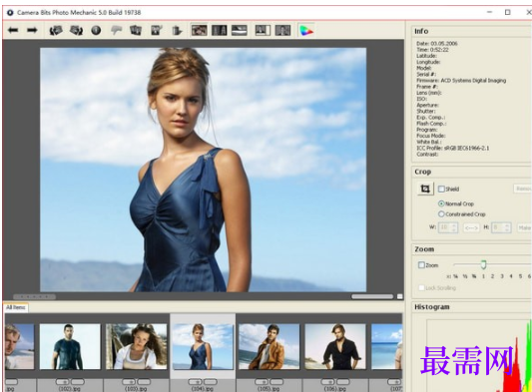This screenshot has height=392, width=532.
Task: Click the Firmware: ACD Systems Digital Imaging line
Action: pos(461,81)
